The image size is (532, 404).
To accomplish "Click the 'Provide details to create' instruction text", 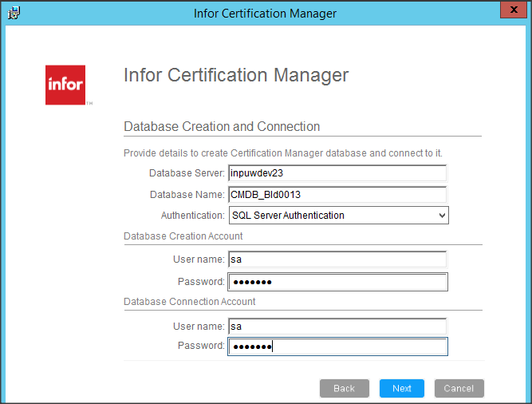I will 283,153.
